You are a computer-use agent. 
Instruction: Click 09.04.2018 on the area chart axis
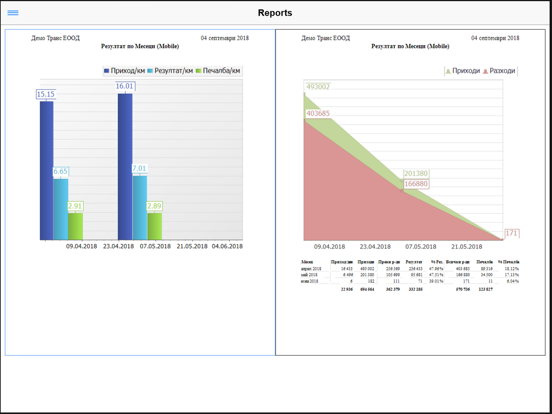tap(330, 246)
